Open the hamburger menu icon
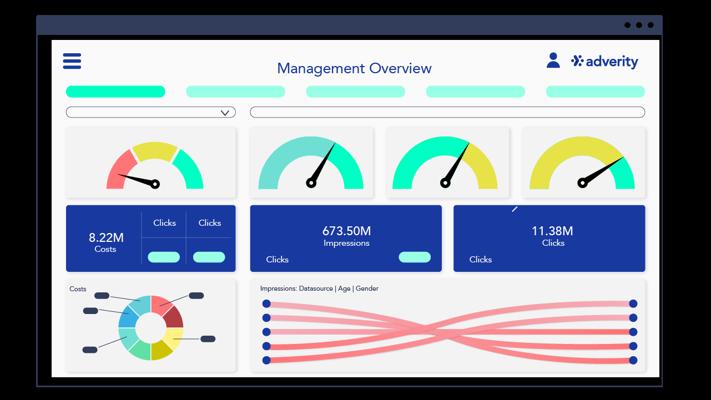The width and height of the screenshot is (711, 400). click(72, 61)
